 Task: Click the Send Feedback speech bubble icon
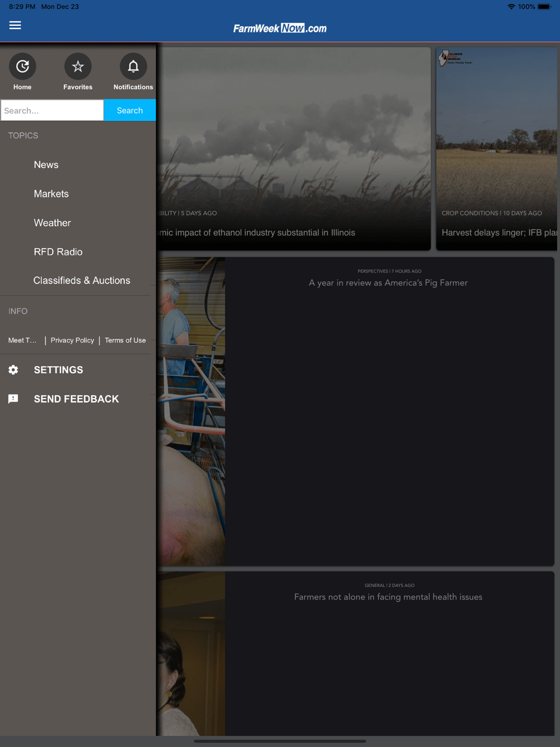pos(13,399)
